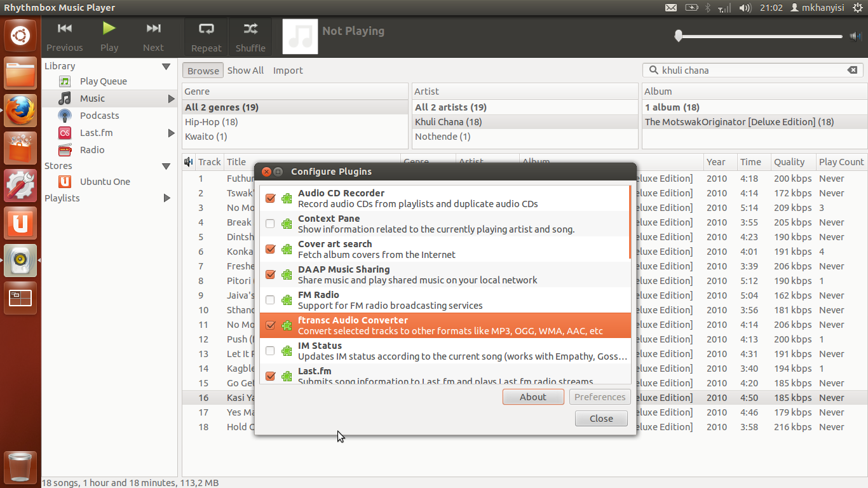This screenshot has width=868, height=488.
Task: Select The MotswakOriginator album entry
Action: pyautogui.click(x=754, y=122)
